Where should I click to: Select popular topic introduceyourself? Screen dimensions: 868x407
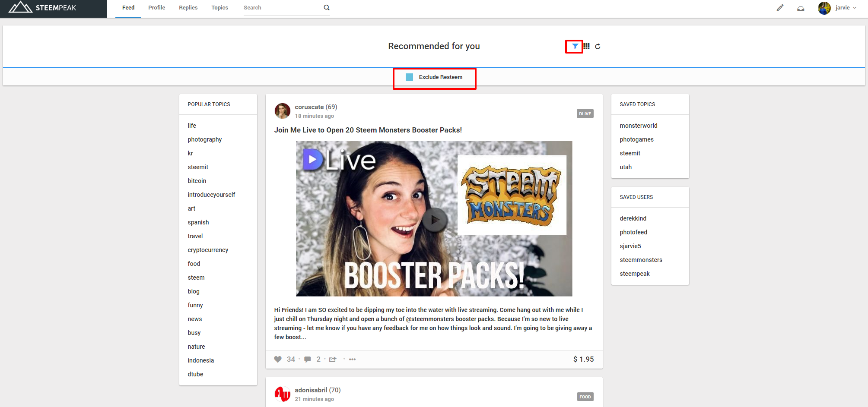211,195
